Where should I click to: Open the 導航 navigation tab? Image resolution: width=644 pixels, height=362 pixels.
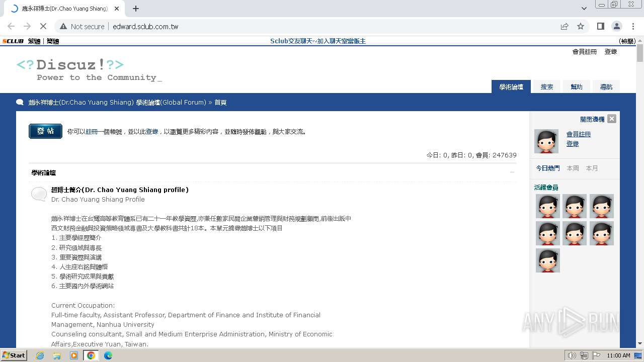point(606,86)
